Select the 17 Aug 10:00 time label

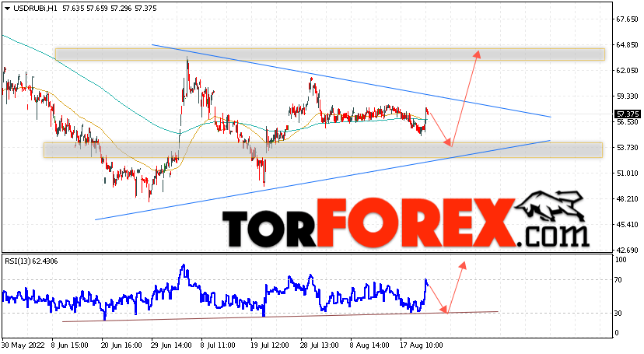coord(422,345)
